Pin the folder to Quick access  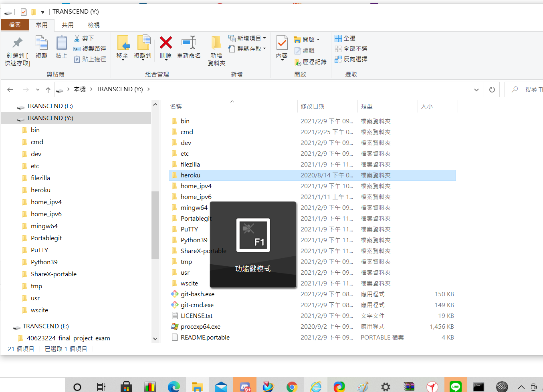(x=17, y=52)
